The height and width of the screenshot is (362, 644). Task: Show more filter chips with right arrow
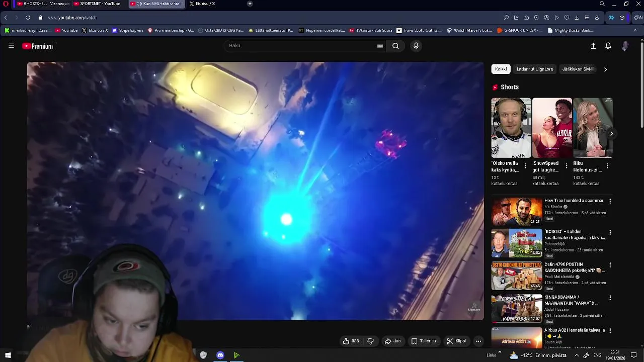click(605, 69)
